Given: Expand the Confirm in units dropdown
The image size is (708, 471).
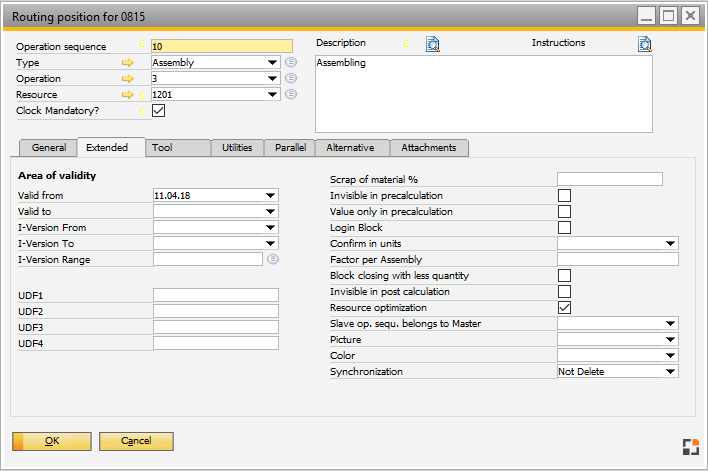Looking at the screenshot, I should (x=670, y=243).
